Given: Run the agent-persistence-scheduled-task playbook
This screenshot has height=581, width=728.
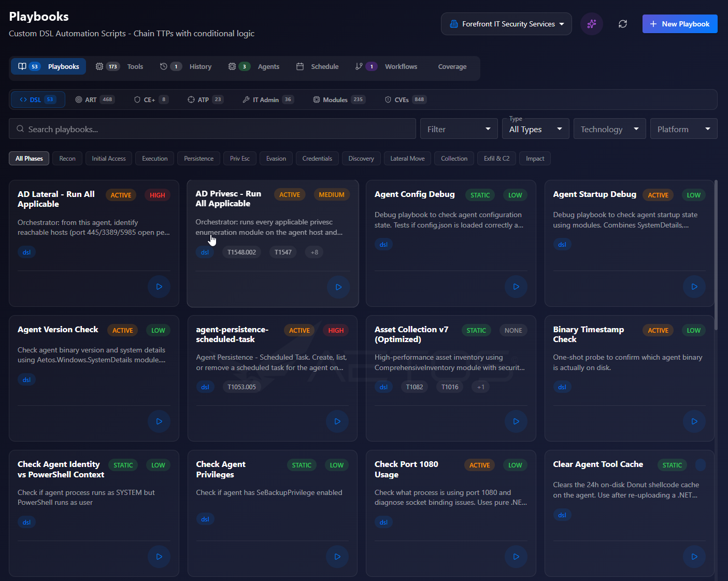Looking at the screenshot, I should tap(337, 421).
